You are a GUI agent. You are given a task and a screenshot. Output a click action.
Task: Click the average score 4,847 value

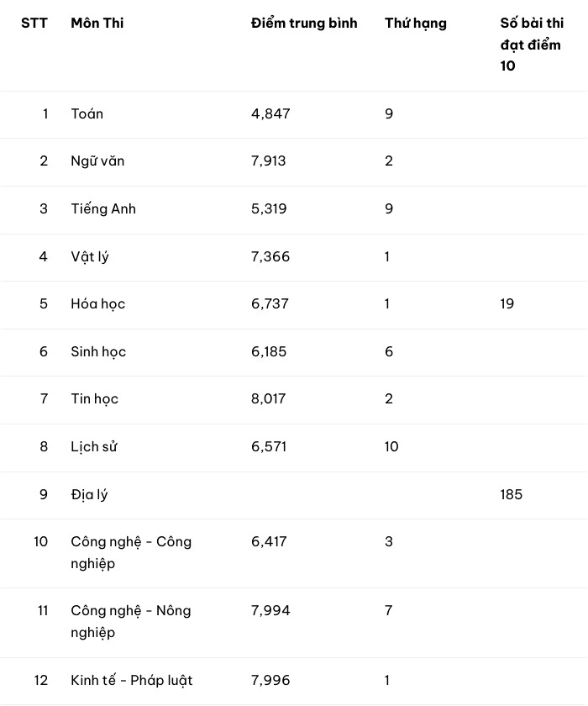coord(270,114)
